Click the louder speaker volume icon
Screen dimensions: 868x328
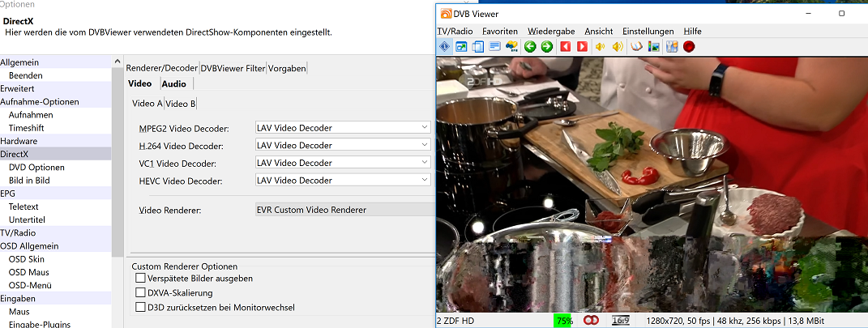click(618, 47)
